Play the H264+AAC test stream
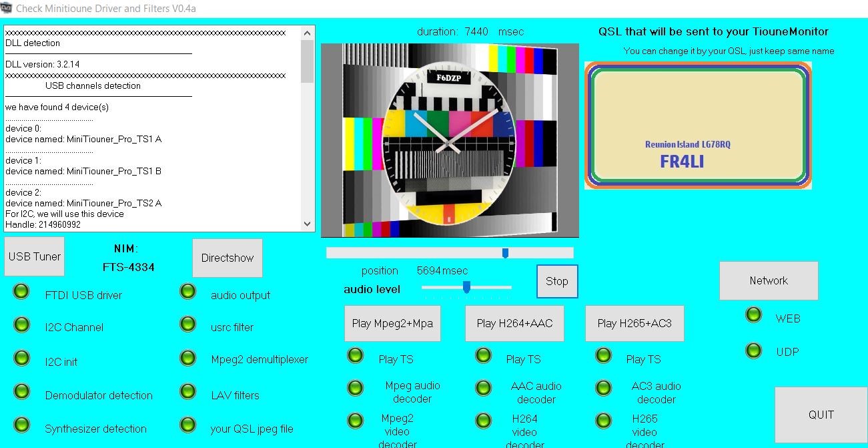 pos(514,324)
